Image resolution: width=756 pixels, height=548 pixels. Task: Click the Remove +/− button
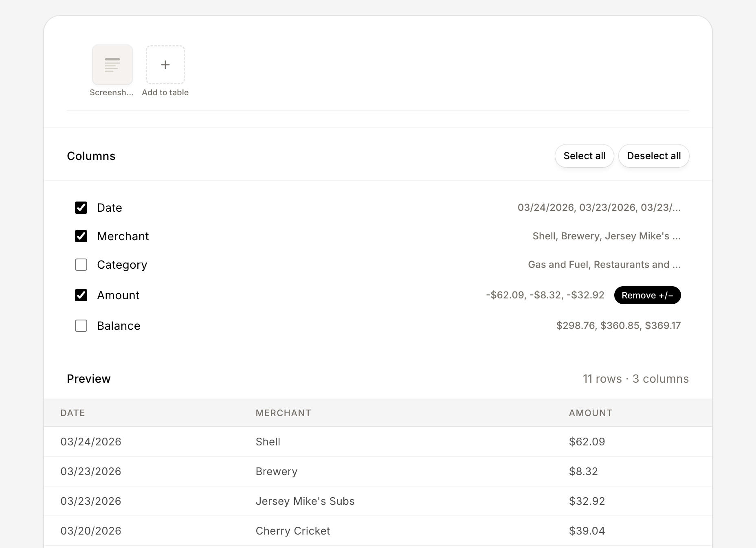[x=648, y=295]
